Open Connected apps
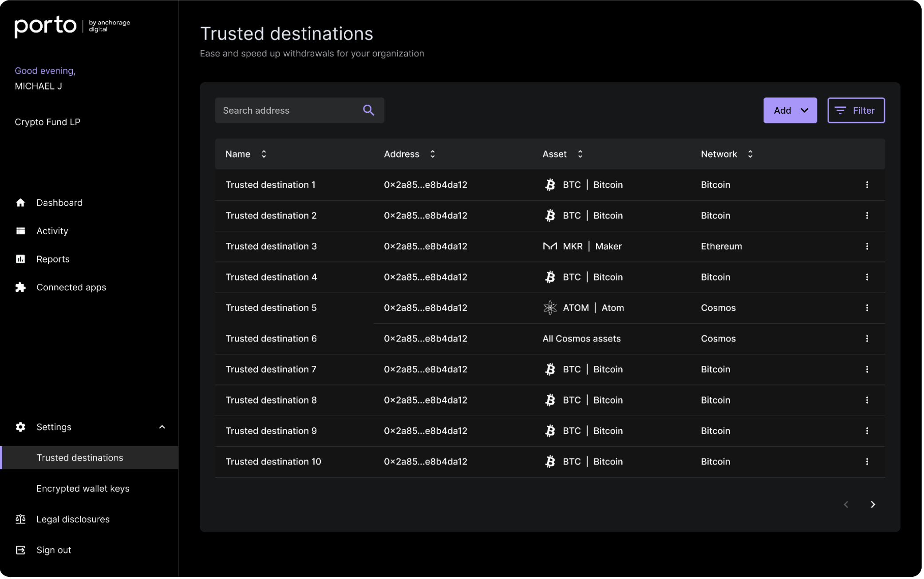This screenshot has height=579, width=924. coord(71,288)
